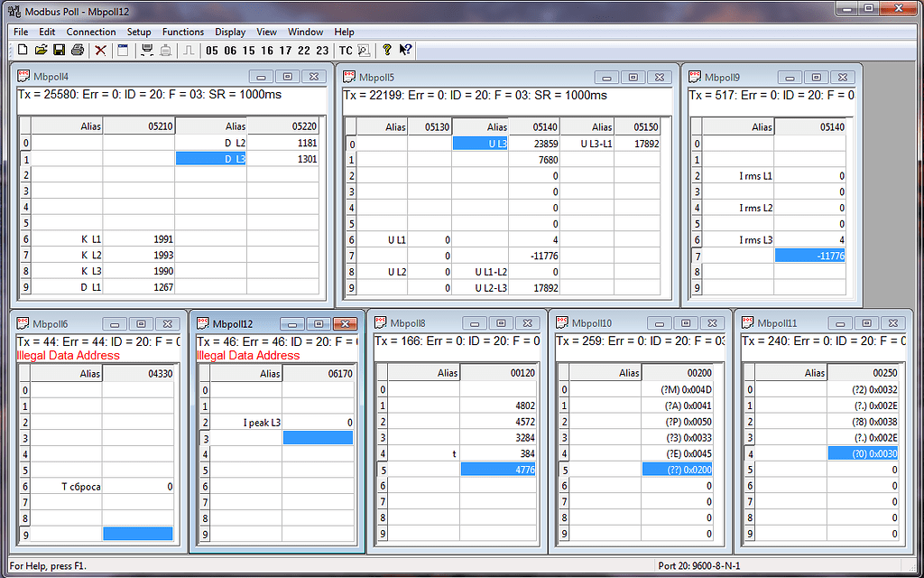924x578 pixels.
Task: Click the TC test center button
Action: point(346,51)
